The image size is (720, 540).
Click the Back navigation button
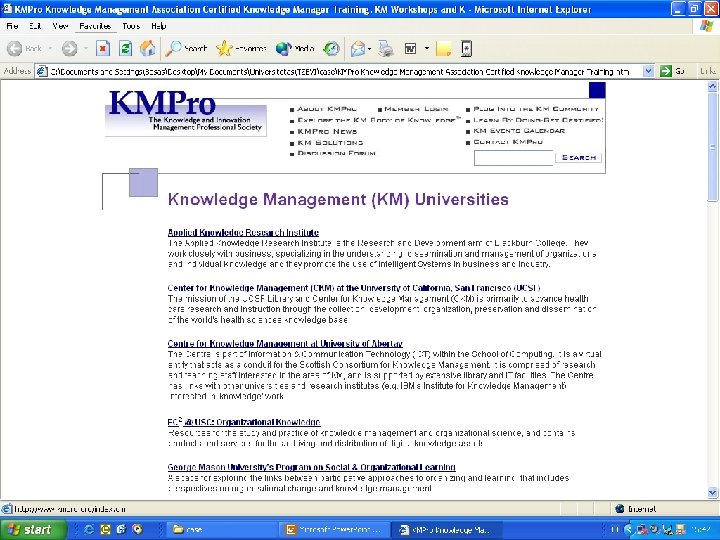[x=24, y=48]
